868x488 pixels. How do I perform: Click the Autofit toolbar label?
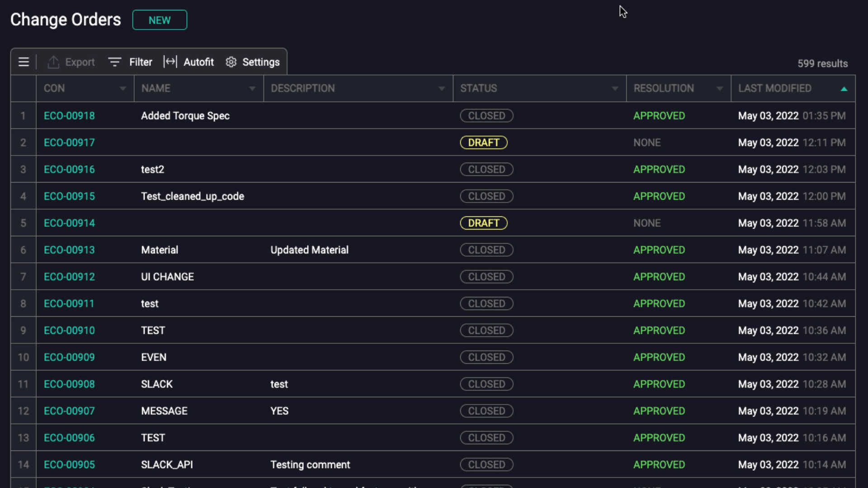coord(198,62)
